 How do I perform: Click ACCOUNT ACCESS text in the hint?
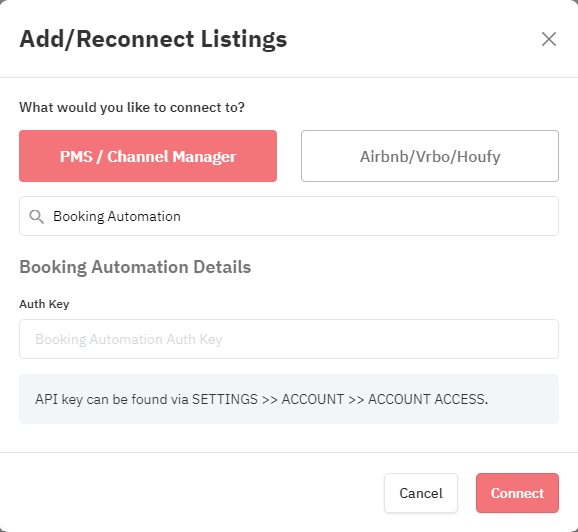coord(428,399)
